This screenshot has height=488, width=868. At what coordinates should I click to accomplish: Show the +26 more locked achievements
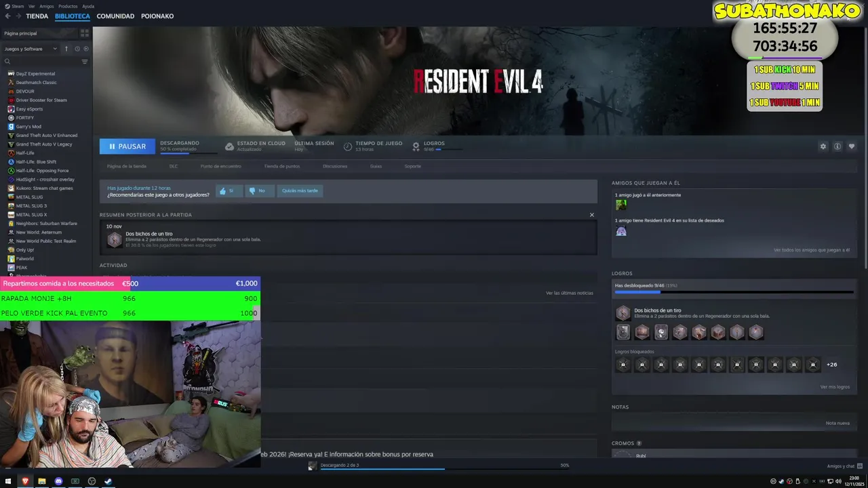coord(832,365)
